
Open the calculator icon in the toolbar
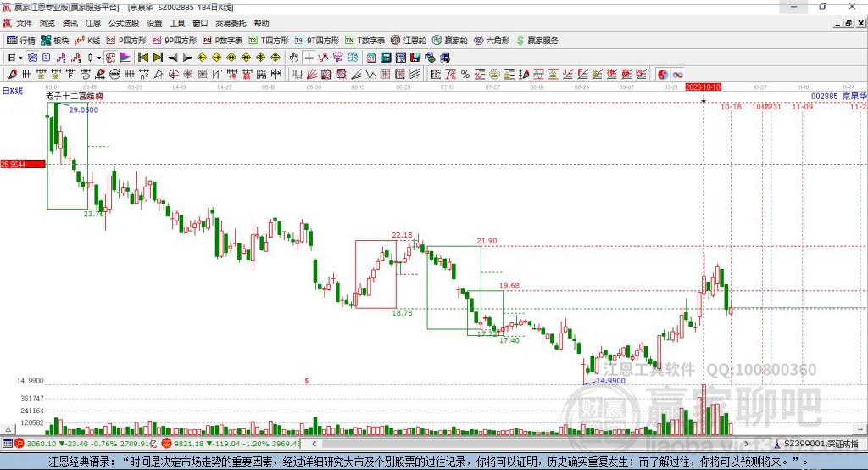pyautogui.click(x=386, y=58)
